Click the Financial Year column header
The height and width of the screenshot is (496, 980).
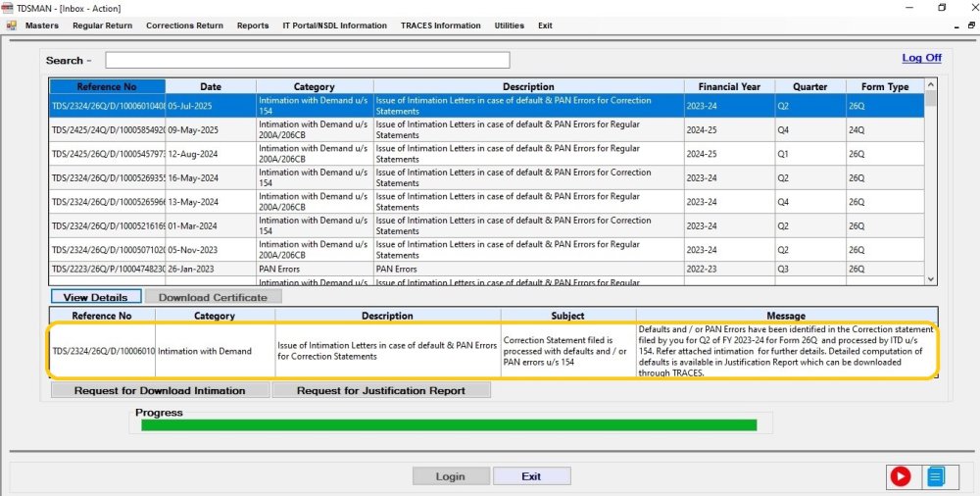click(729, 86)
